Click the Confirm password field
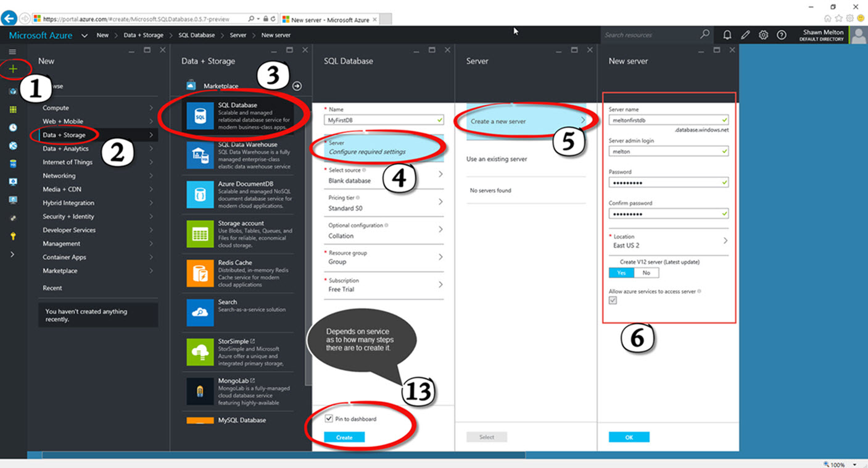Viewport: 868px width, 468px height. [x=668, y=214]
